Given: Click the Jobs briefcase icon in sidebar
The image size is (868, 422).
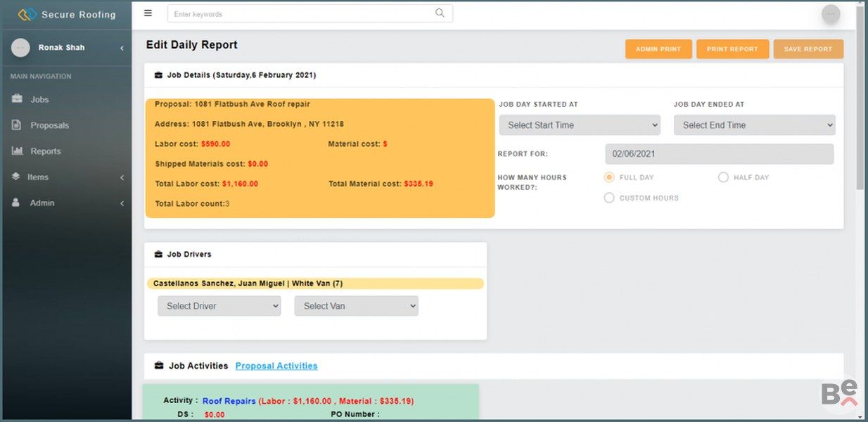Looking at the screenshot, I should [17, 99].
